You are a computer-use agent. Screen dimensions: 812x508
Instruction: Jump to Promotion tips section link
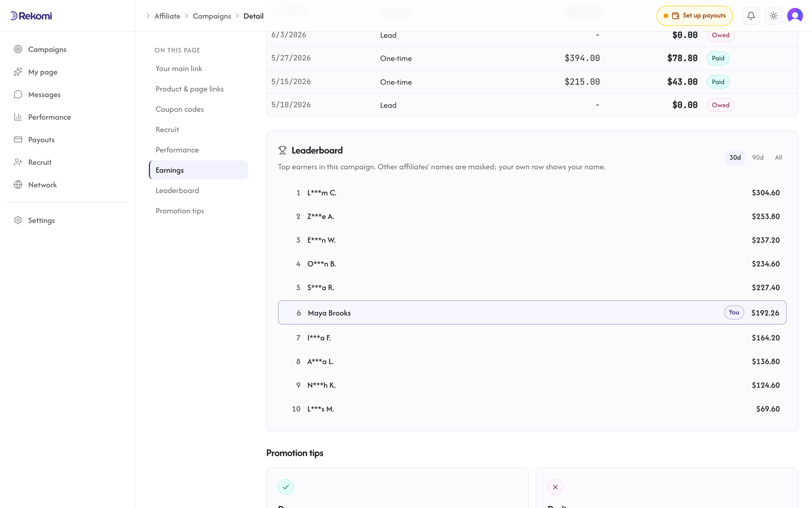point(199,211)
